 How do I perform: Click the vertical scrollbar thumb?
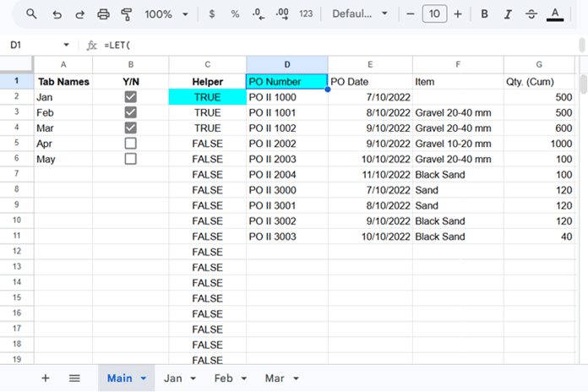(x=583, y=84)
